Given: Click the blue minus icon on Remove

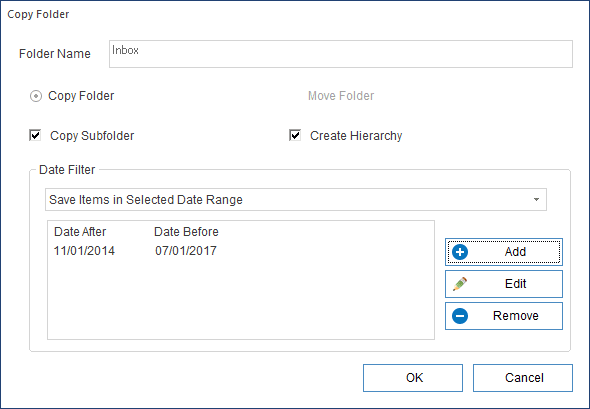Looking at the screenshot, I should [460, 316].
